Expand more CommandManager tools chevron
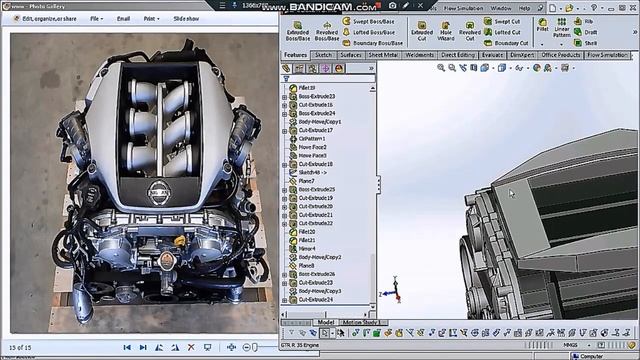640x360 pixels. pos(635,32)
